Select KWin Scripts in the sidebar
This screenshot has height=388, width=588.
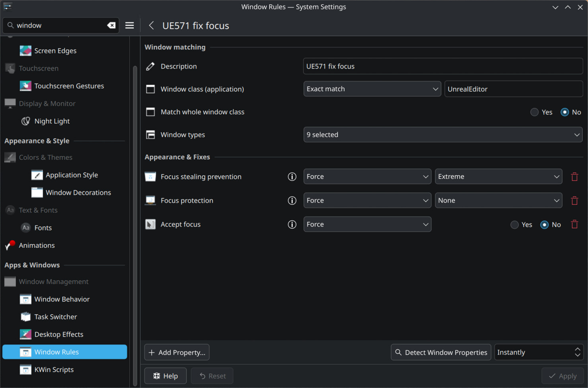tap(54, 369)
